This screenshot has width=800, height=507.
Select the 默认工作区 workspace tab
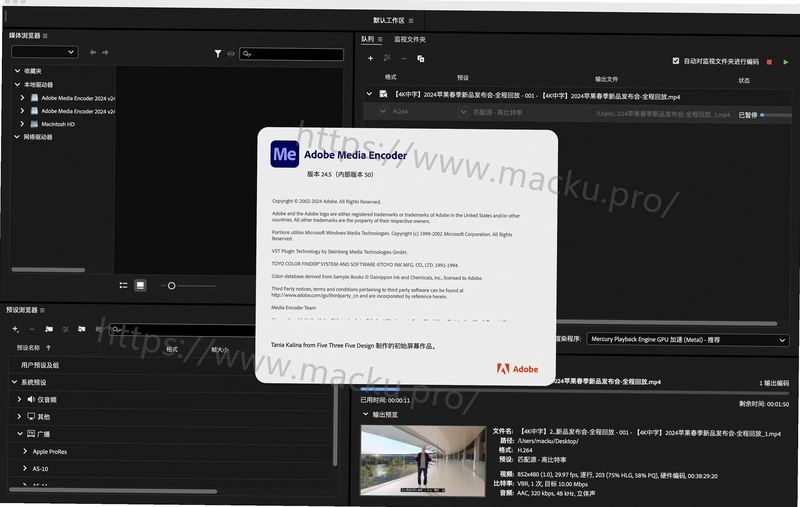(x=388, y=20)
